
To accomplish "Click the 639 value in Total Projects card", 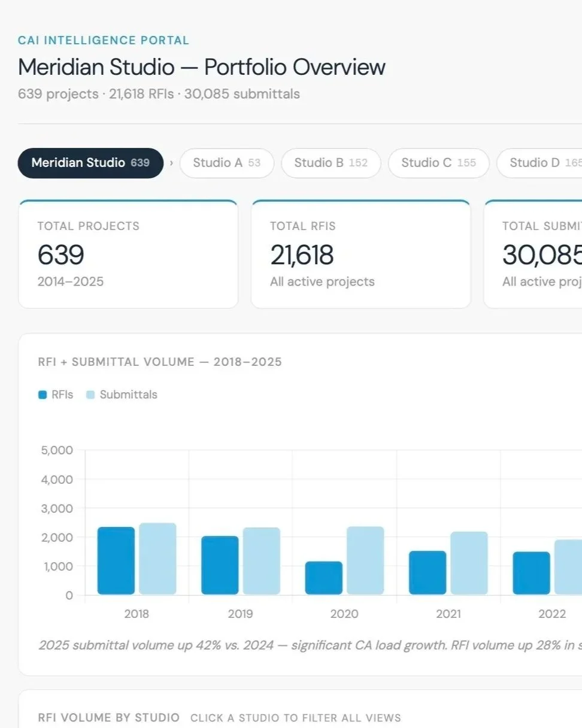I will pos(61,255).
